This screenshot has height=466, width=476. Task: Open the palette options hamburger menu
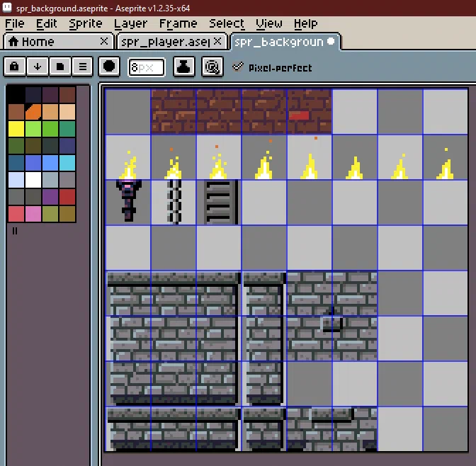tap(83, 66)
